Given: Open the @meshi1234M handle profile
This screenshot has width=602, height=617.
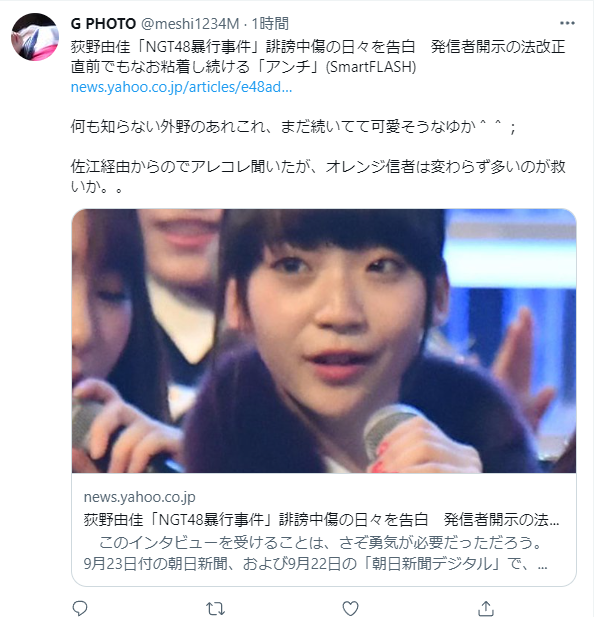Looking at the screenshot, I should 190,24.
